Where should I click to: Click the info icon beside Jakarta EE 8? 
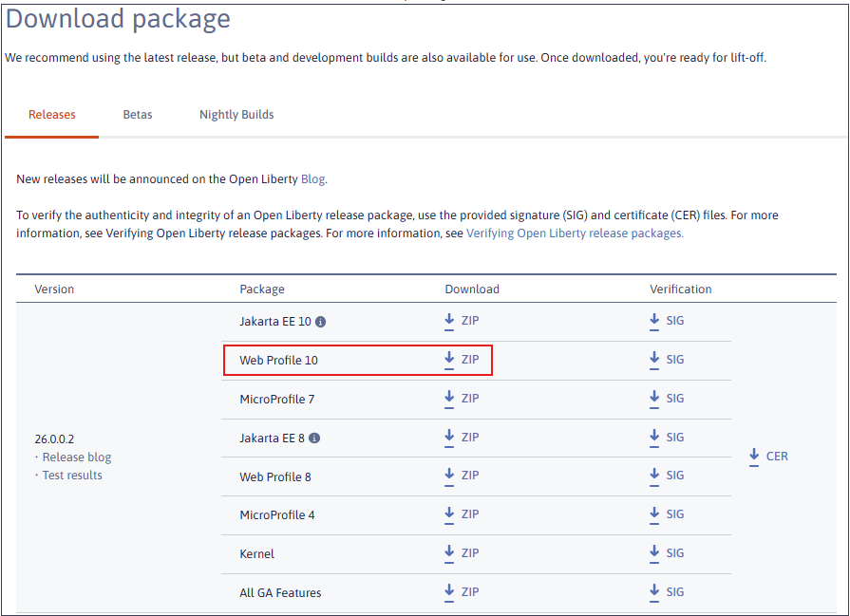tap(314, 438)
